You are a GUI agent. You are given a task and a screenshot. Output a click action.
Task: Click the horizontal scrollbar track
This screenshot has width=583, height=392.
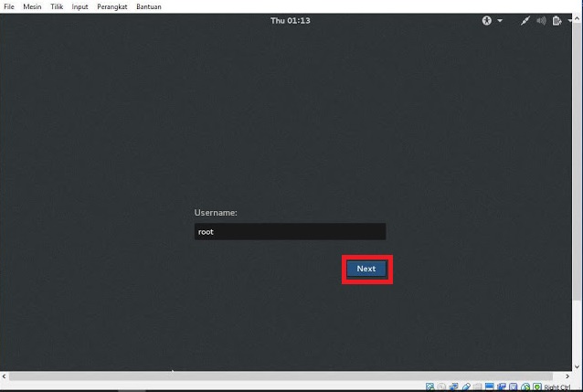(x=282, y=376)
